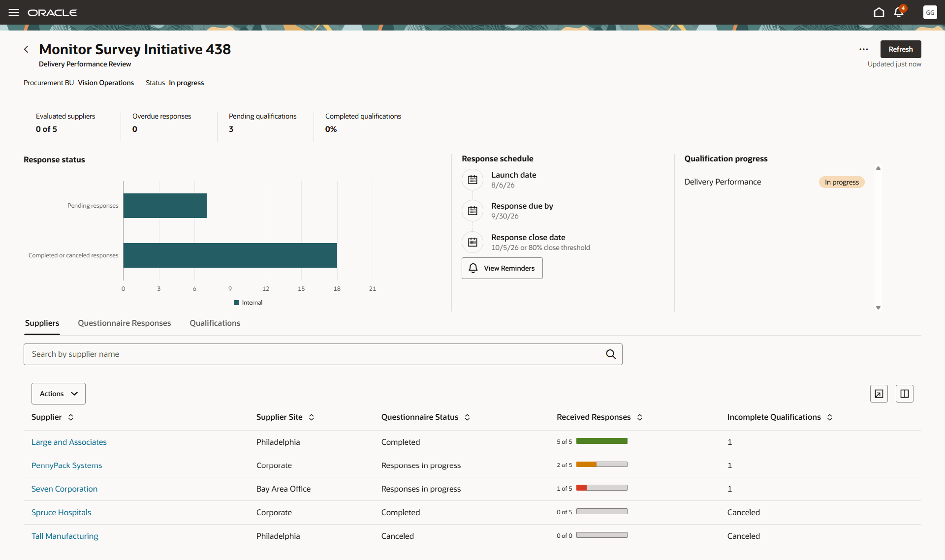Click the Completed qualifications 0% value

pos(331,129)
